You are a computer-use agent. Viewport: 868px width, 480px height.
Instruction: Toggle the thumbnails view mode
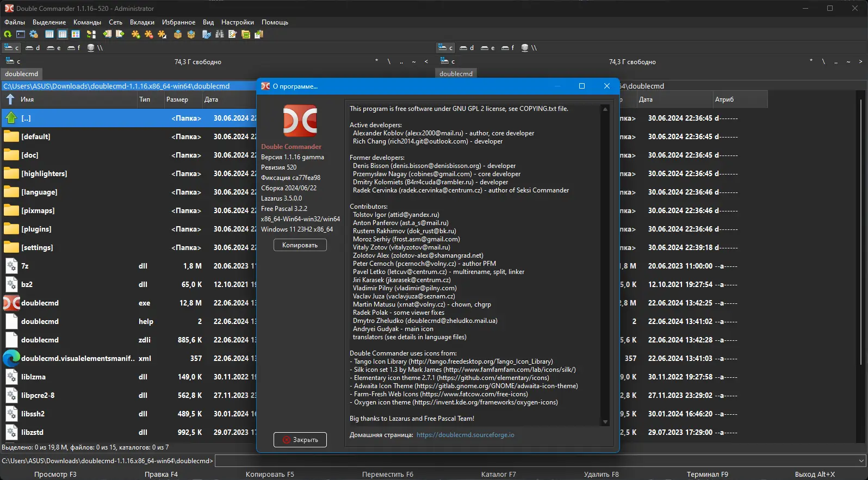pos(76,34)
